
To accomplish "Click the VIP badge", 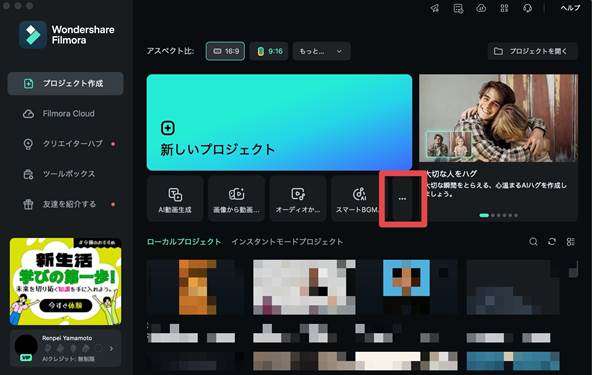I will pos(26,358).
